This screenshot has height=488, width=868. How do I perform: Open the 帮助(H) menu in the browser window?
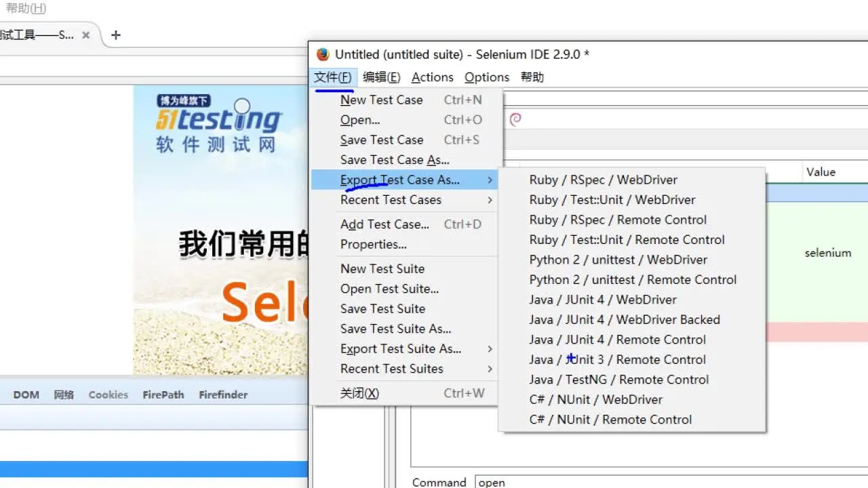26,8
